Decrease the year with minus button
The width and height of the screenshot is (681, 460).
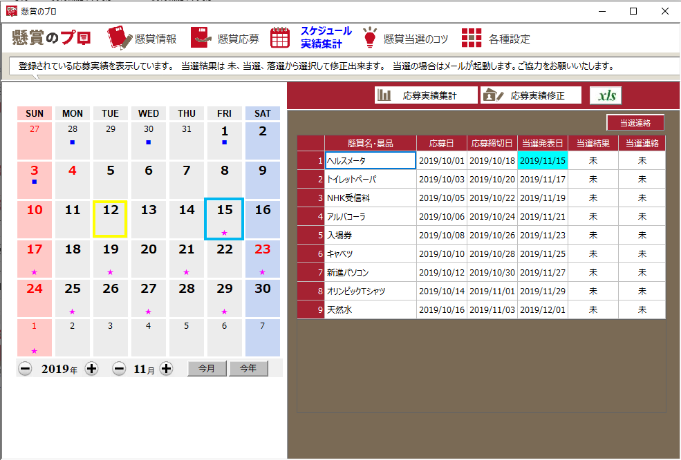click(x=25, y=369)
